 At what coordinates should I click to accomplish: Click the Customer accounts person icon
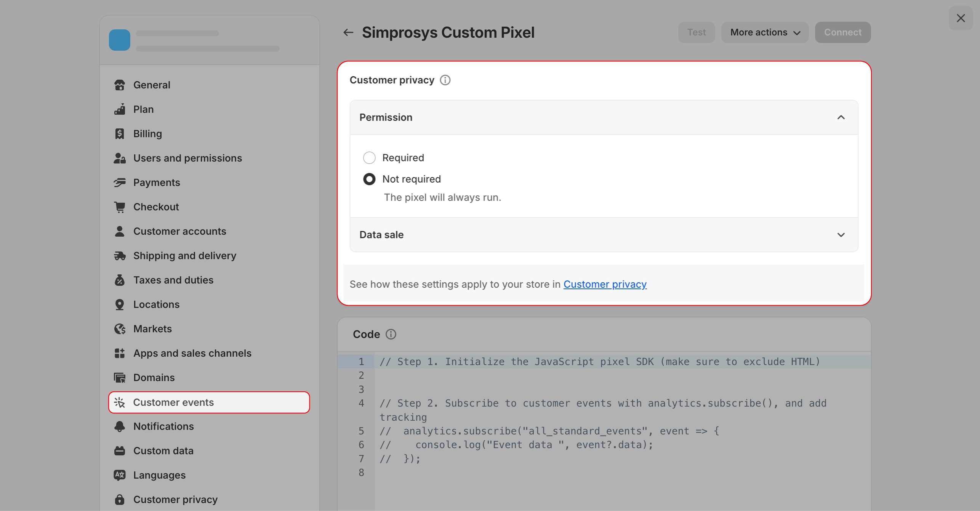pyautogui.click(x=120, y=231)
